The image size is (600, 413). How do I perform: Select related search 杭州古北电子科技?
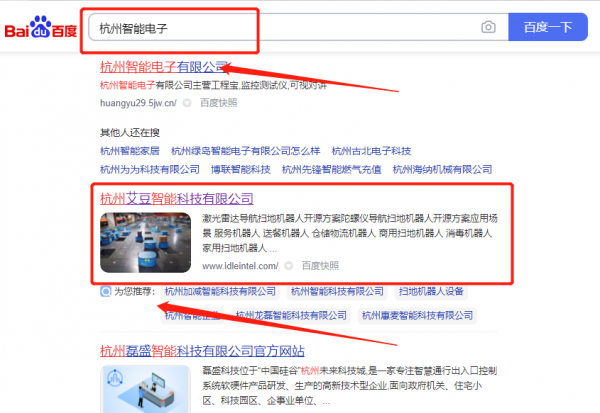coord(371,151)
